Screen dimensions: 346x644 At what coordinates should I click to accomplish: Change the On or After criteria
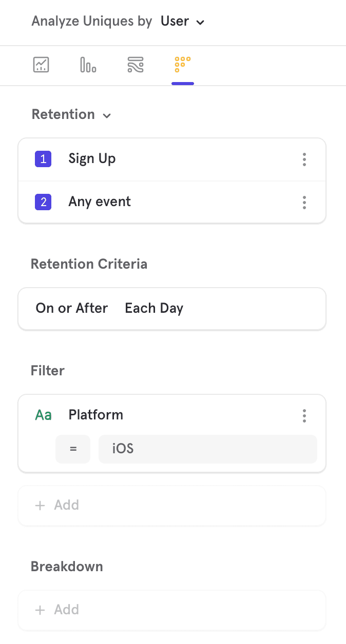[72, 309]
